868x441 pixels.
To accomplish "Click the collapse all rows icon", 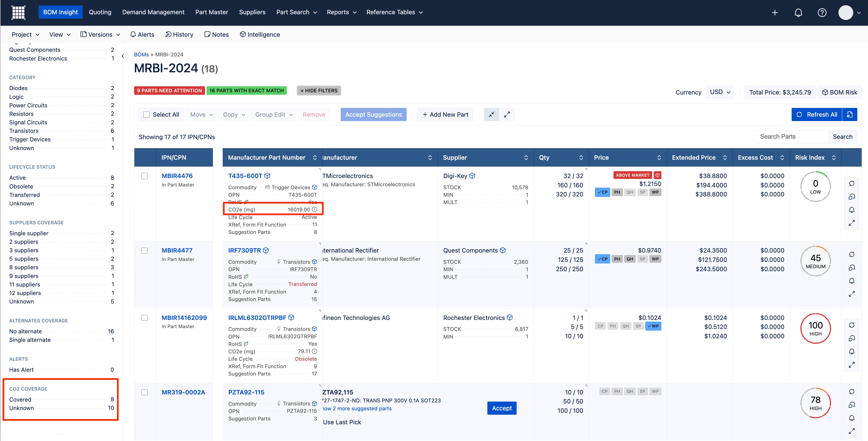I will coord(492,114).
